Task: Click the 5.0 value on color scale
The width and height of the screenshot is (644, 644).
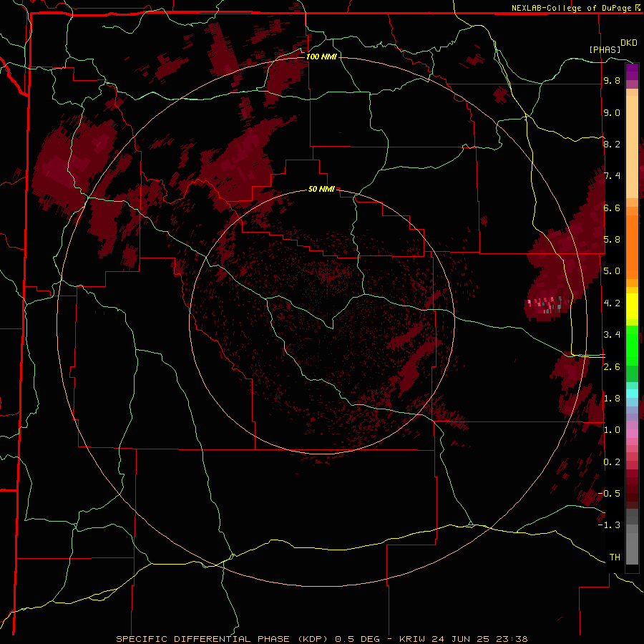Action: click(x=612, y=271)
